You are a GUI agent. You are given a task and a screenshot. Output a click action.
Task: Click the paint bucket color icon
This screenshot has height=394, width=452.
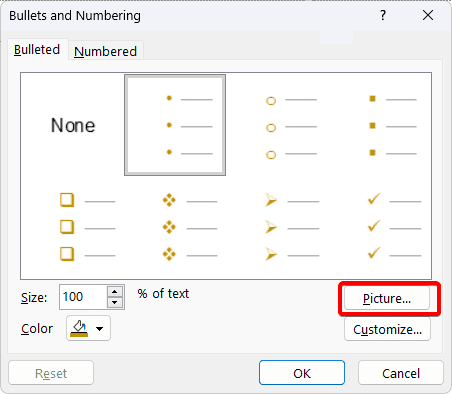[x=79, y=329]
